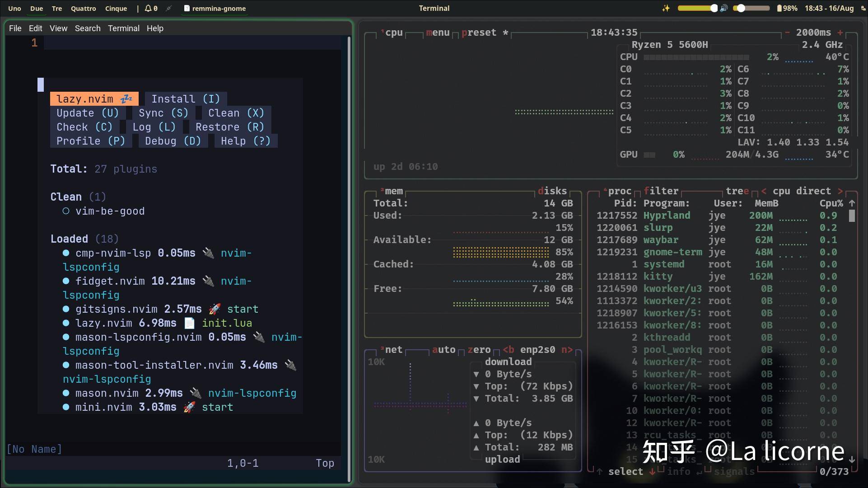Switch to workspace Tre

pyautogui.click(x=57, y=8)
